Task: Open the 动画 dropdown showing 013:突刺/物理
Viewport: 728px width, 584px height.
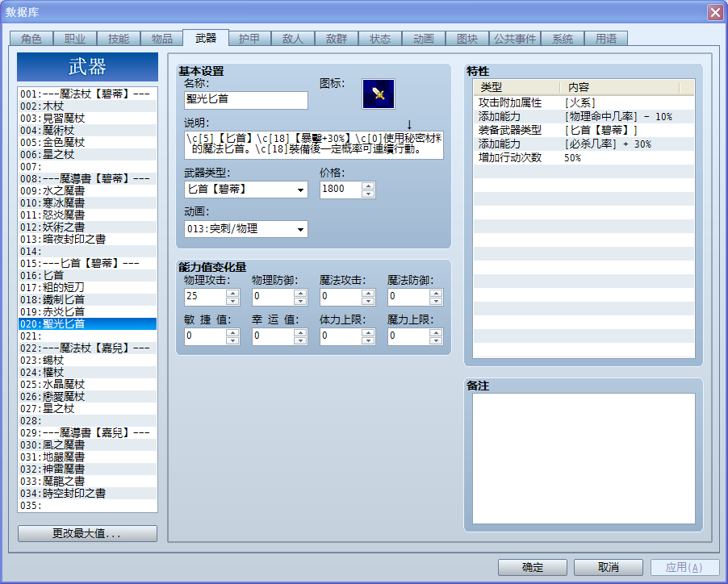Action: (300, 229)
